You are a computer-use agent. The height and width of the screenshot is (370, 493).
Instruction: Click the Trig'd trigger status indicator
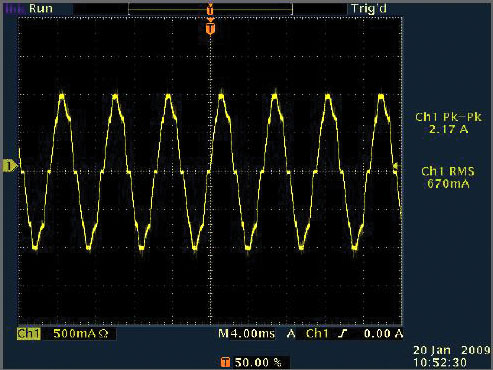(369, 9)
